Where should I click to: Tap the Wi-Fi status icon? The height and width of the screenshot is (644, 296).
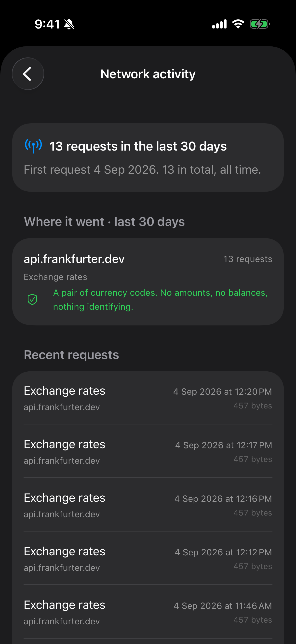click(238, 24)
